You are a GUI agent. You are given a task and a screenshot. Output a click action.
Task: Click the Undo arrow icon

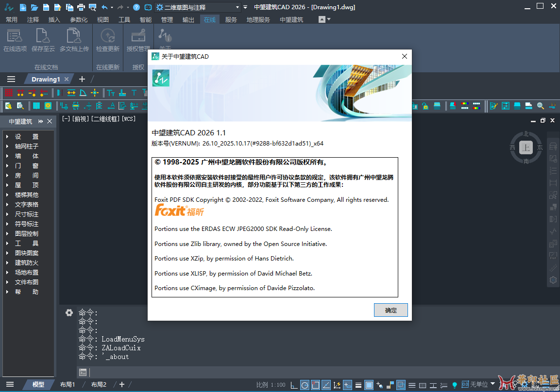pos(104,7)
